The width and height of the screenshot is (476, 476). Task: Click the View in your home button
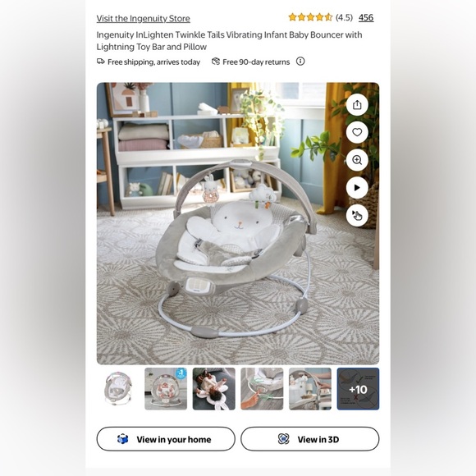166,439
